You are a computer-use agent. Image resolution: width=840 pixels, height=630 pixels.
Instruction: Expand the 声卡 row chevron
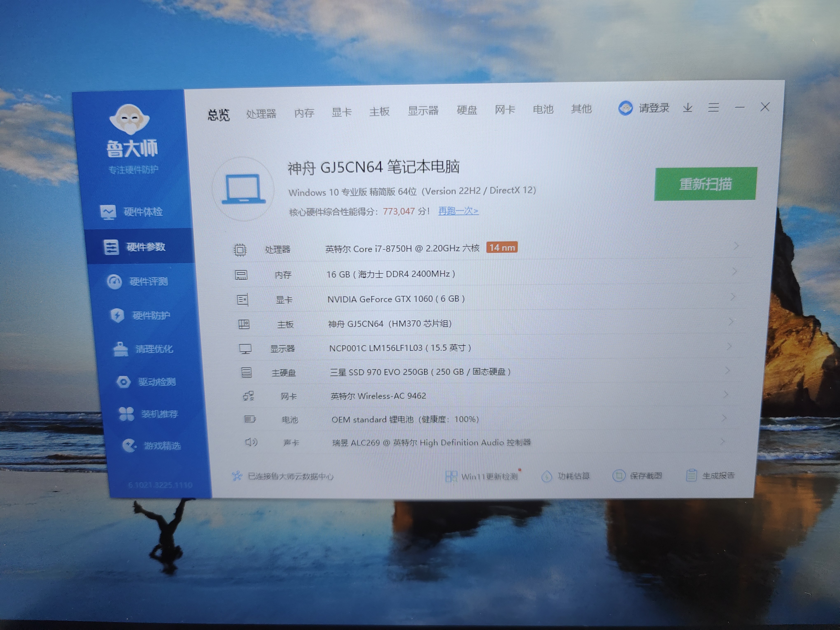click(723, 442)
